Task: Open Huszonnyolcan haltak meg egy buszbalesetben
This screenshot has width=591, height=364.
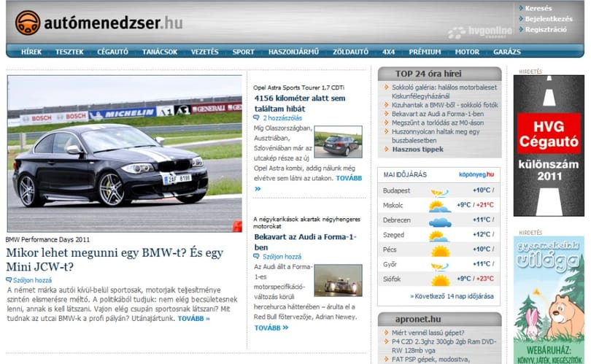Action: pos(436,136)
